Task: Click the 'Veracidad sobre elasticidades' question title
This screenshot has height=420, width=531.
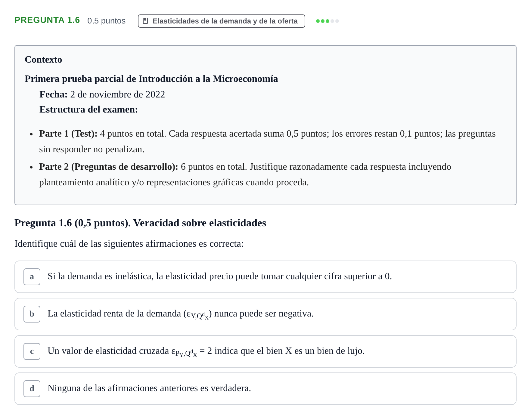Action: pyautogui.click(x=140, y=223)
